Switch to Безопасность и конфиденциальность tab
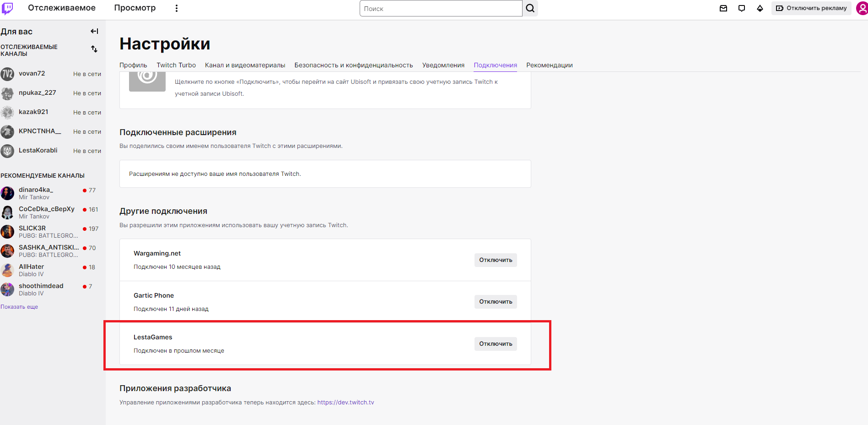 coord(354,65)
